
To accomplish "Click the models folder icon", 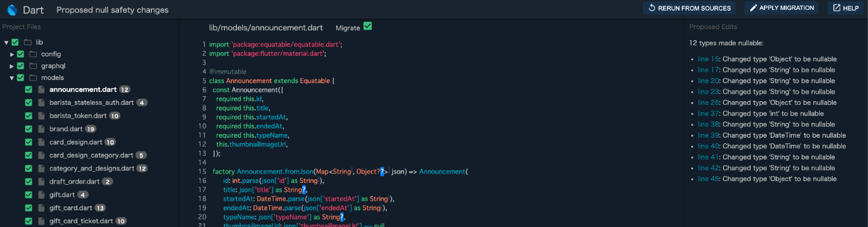I will point(33,78).
